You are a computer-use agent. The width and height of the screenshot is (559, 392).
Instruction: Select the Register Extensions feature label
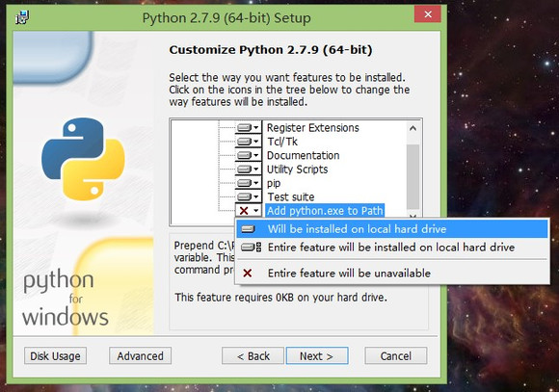pos(312,127)
